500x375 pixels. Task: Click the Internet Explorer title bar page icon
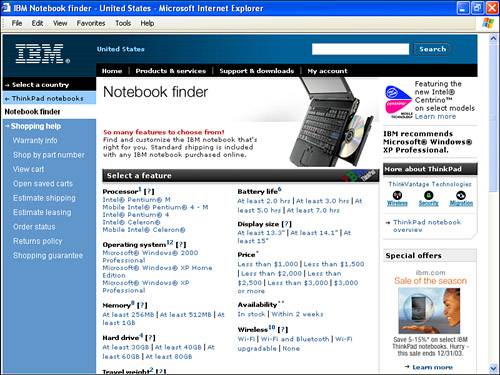[6, 8]
